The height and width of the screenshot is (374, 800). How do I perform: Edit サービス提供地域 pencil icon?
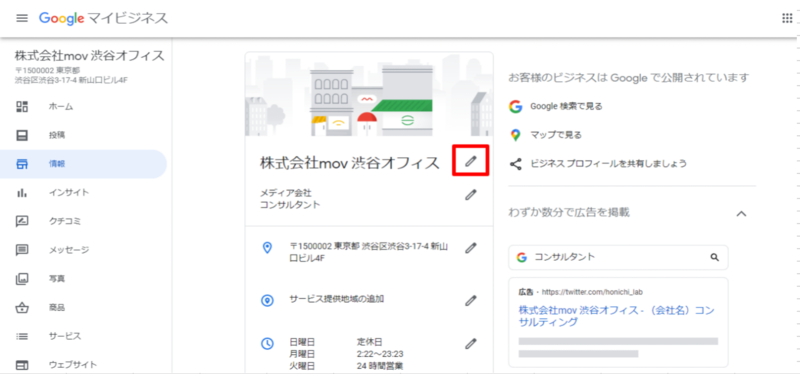(470, 301)
